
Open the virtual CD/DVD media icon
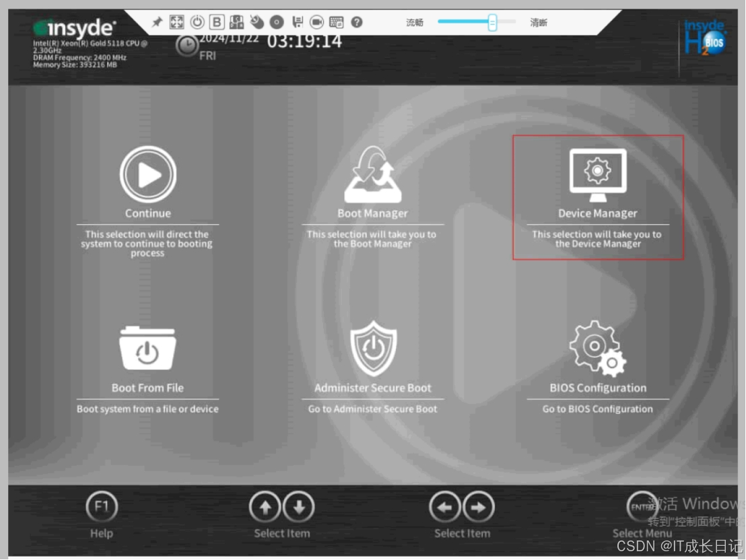pos(277,22)
